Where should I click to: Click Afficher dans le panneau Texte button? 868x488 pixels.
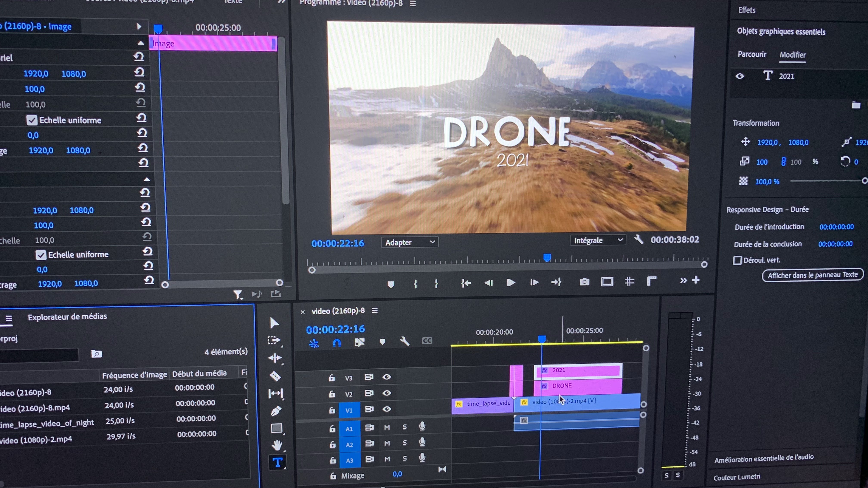[812, 275]
